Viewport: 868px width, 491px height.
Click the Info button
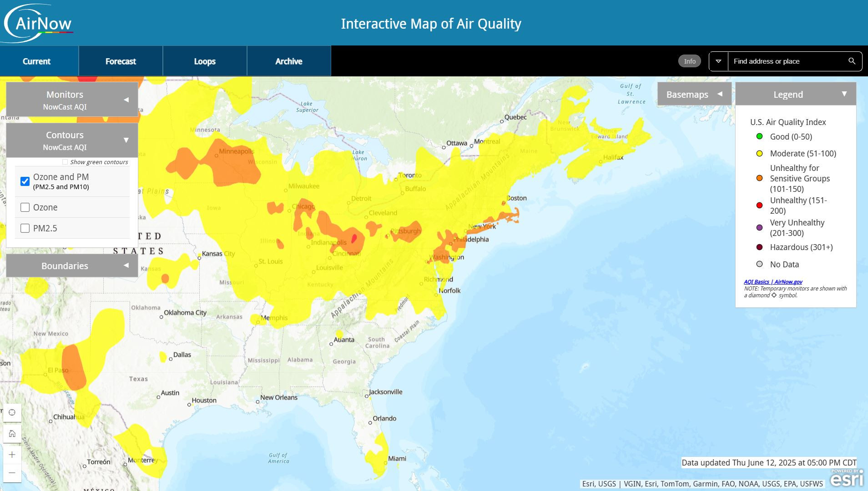tap(690, 61)
